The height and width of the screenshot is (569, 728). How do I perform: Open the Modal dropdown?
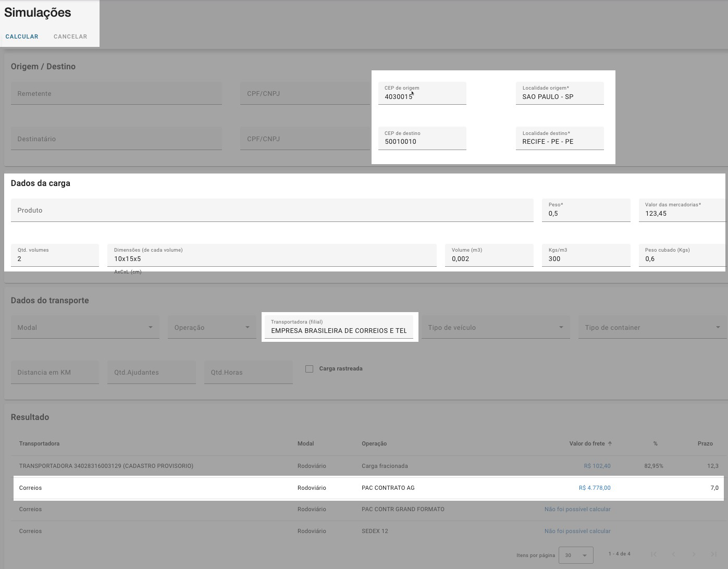(85, 327)
